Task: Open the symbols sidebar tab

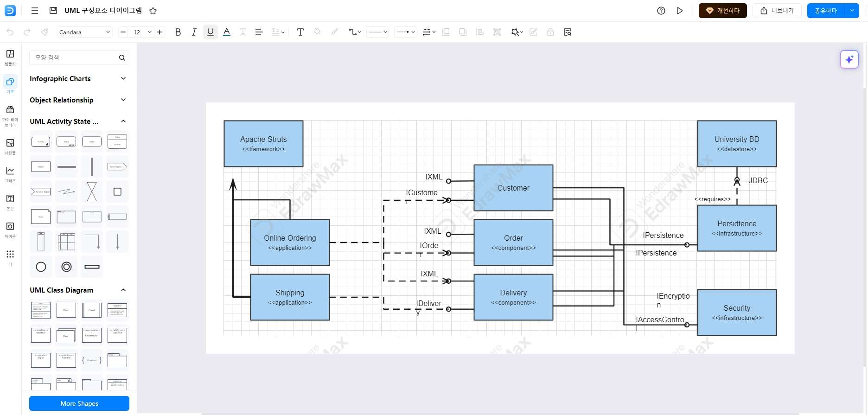Action: coord(10,85)
